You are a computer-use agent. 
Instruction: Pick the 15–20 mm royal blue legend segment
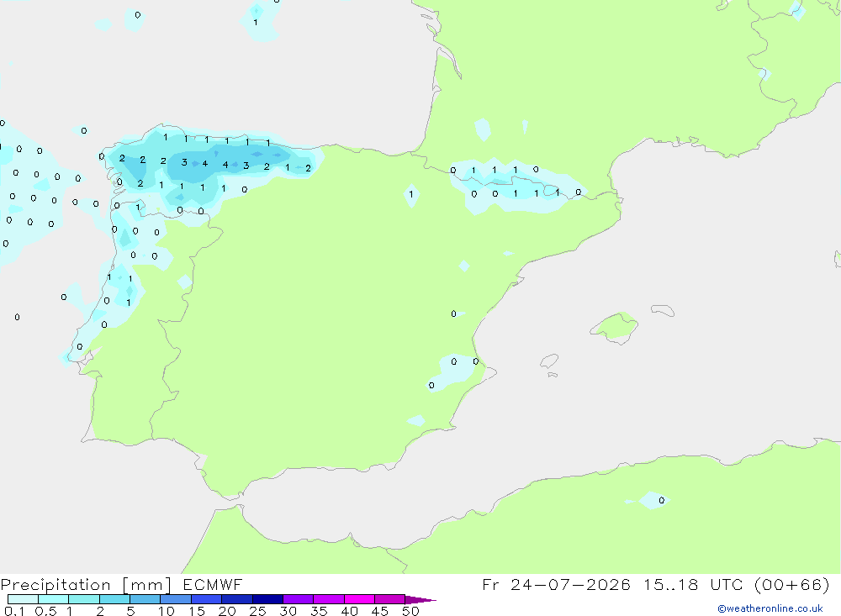tap(207, 599)
